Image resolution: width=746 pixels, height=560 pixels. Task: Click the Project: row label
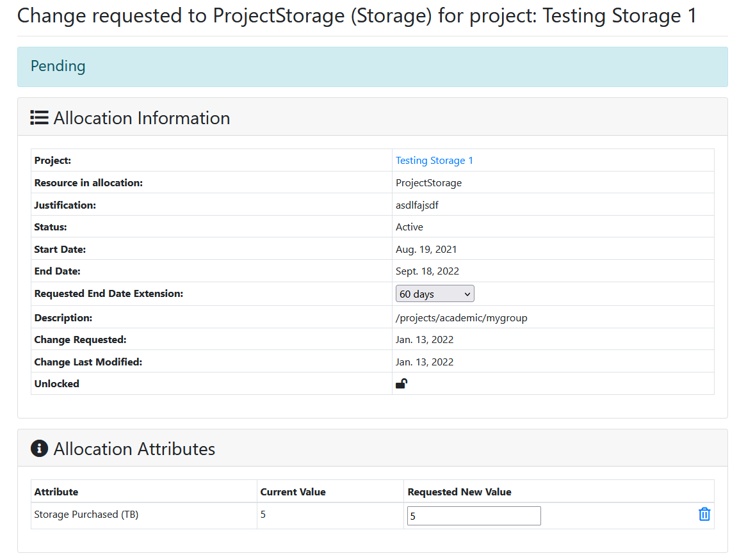[x=53, y=161]
